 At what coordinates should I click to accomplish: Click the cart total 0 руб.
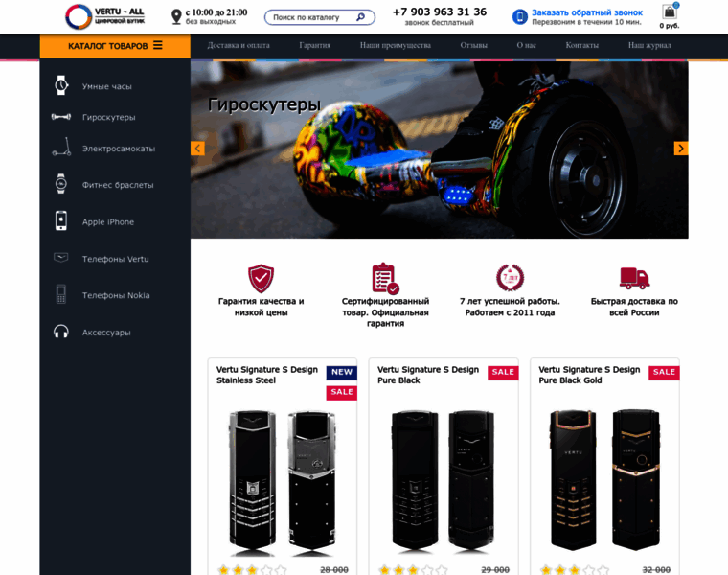(x=670, y=26)
